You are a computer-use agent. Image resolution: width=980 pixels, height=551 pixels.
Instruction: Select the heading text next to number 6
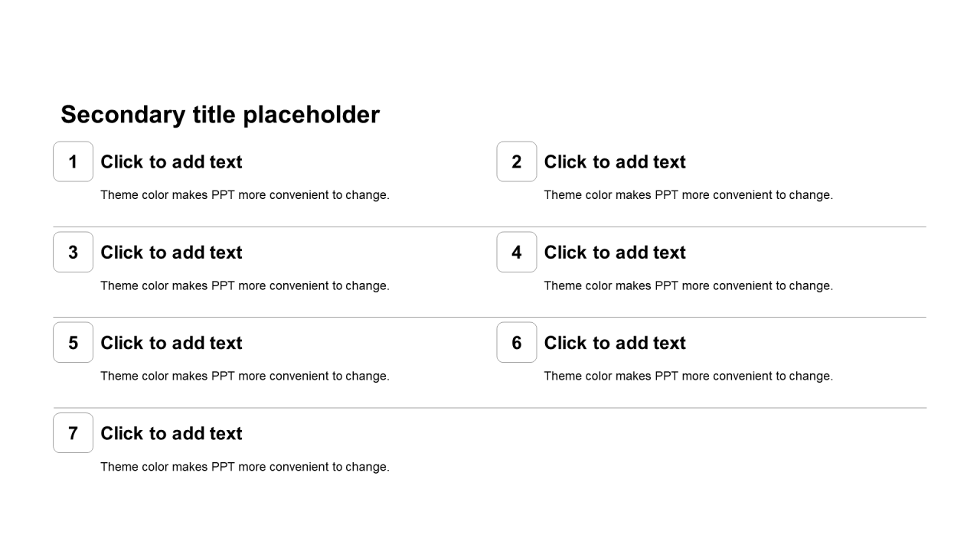[x=615, y=343]
